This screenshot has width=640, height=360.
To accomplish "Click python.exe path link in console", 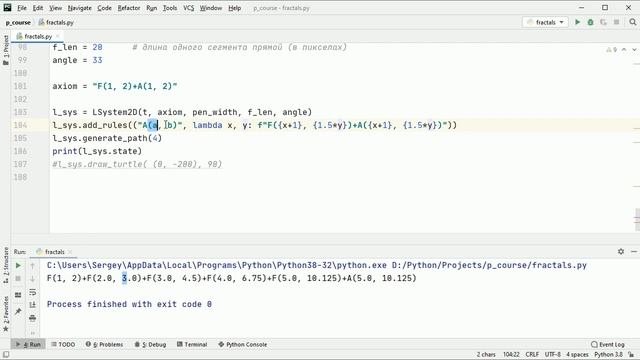I will (216, 265).
